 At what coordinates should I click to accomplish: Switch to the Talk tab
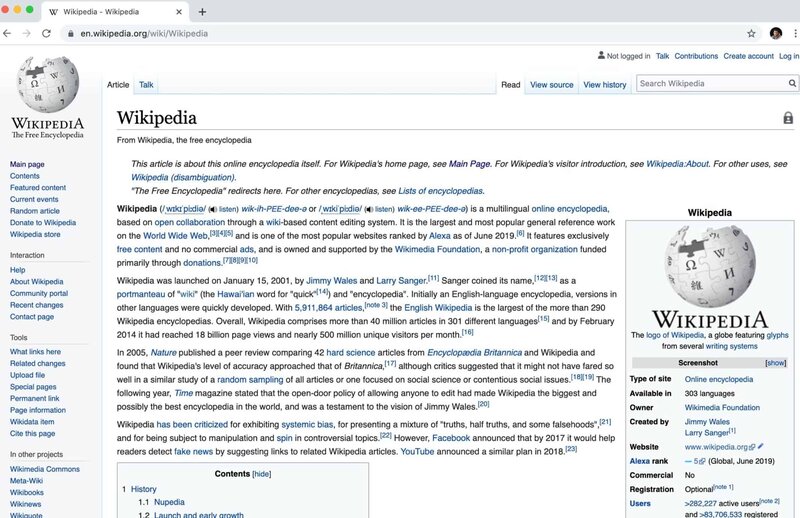(x=146, y=85)
